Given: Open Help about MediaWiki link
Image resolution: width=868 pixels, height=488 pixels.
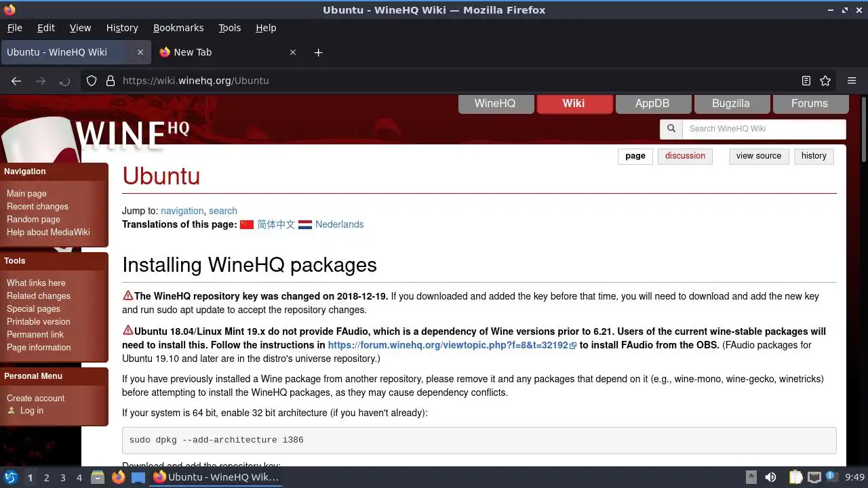Looking at the screenshot, I should point(48,232).
